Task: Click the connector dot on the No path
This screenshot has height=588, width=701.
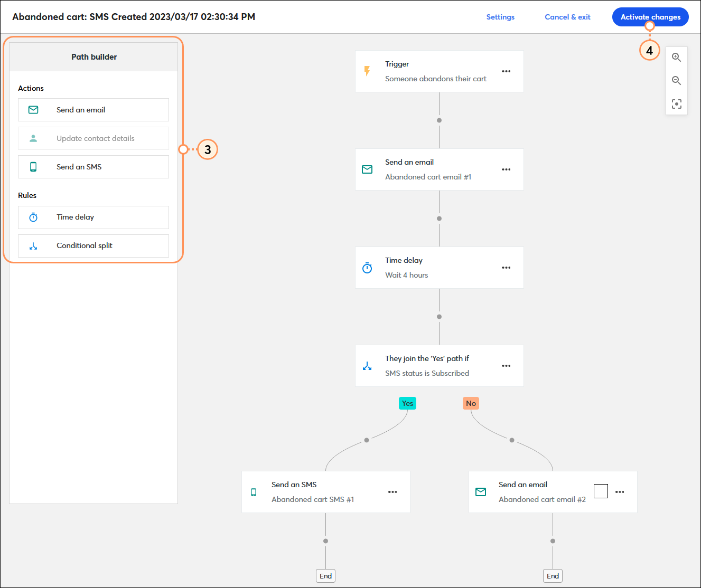Action: 512,440
